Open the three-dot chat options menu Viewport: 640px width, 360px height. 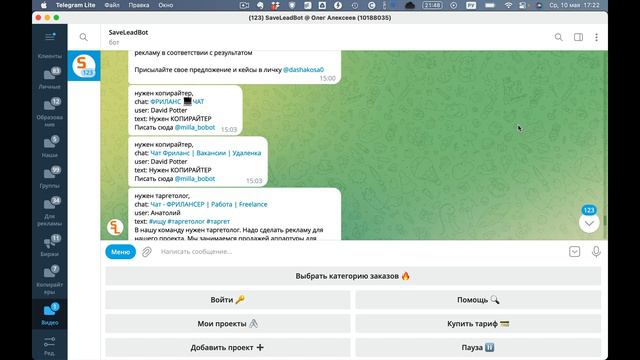click(596, 37)
